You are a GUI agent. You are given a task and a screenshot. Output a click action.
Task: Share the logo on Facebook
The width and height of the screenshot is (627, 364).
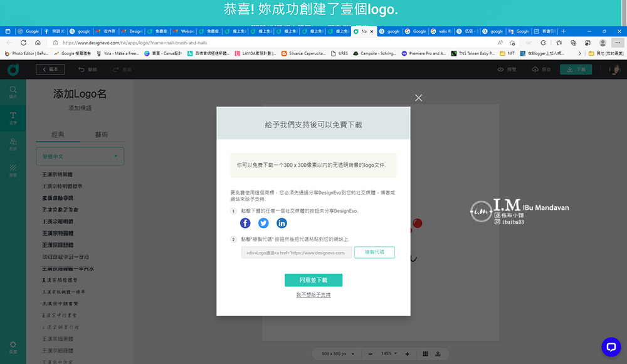click(x=245, y=222)
